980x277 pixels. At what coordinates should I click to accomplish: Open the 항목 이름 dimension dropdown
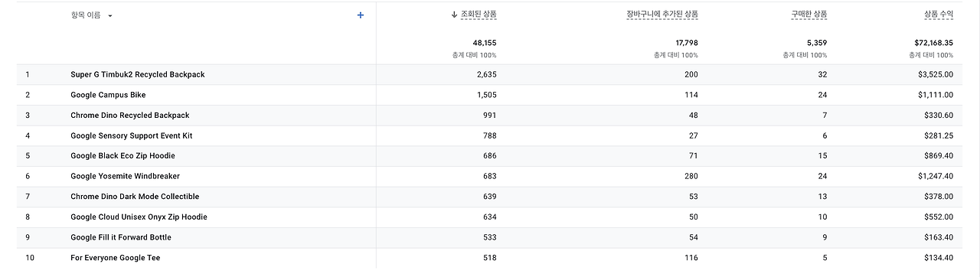point(92,15)
